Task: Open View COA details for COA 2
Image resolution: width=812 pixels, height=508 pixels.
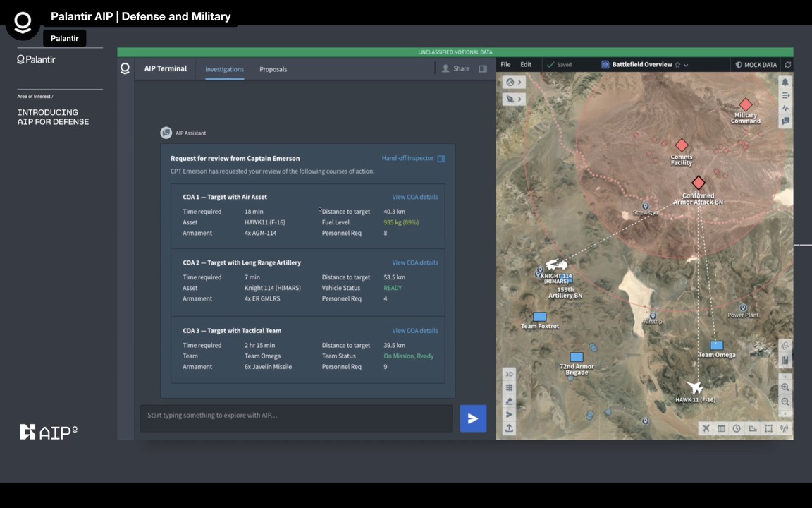Action: pyautogui.click(x=414, y=262)
